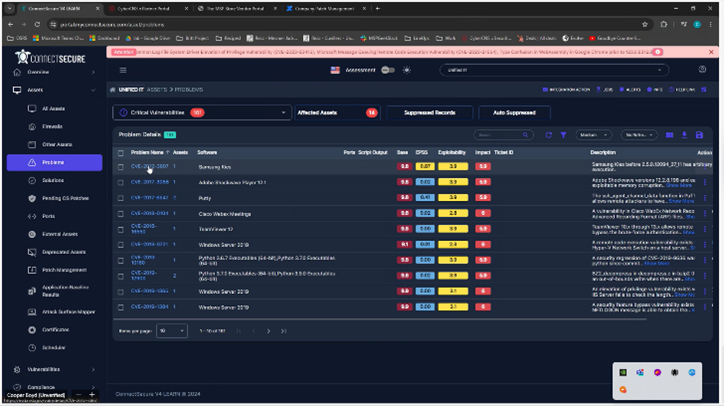Switch to the Auto Suppressed tab
Viewport: 724px width, 406px height.
[x=514, y=113]
